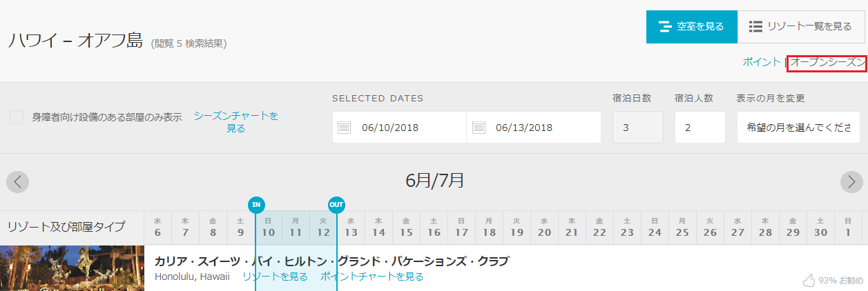Click the IN marker on the timeline
The height and width of the screenshot is (291, 868).
[256, 205]
